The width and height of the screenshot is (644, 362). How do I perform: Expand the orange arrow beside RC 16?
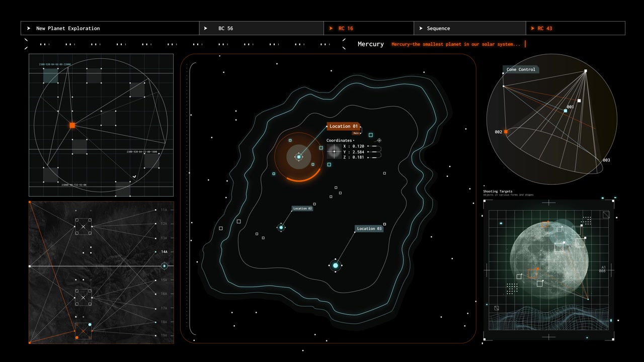(x=331, y=28)
